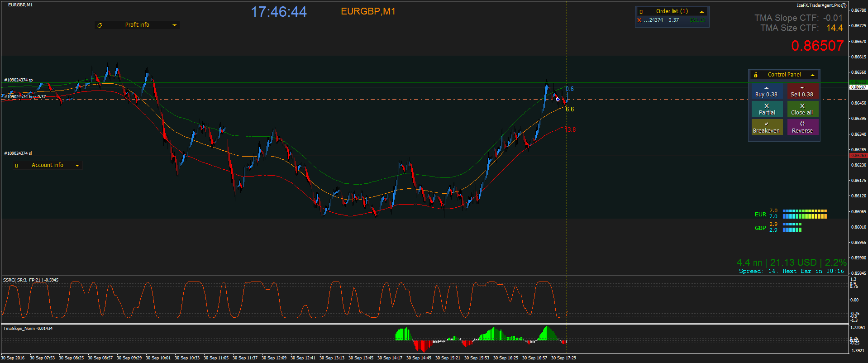Click the Order list panel icon
The width and height of the screenshot is (868, 363).
point(641,12)
